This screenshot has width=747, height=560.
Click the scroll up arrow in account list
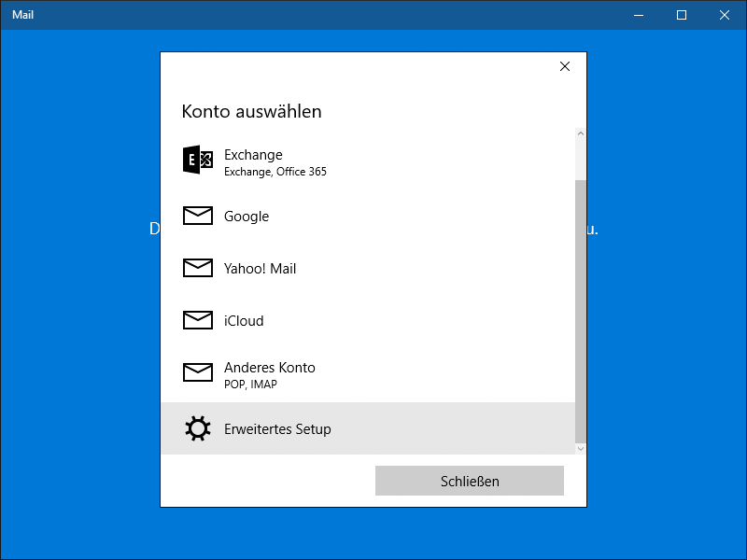[x=580, y=133]
